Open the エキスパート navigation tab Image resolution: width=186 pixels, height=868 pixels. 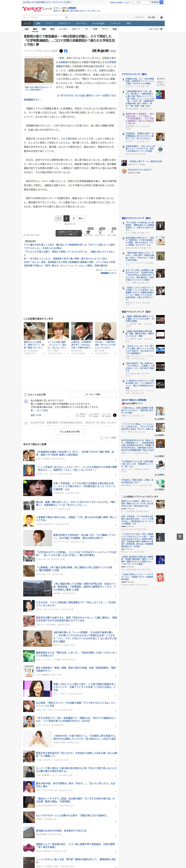pos(64,24)
